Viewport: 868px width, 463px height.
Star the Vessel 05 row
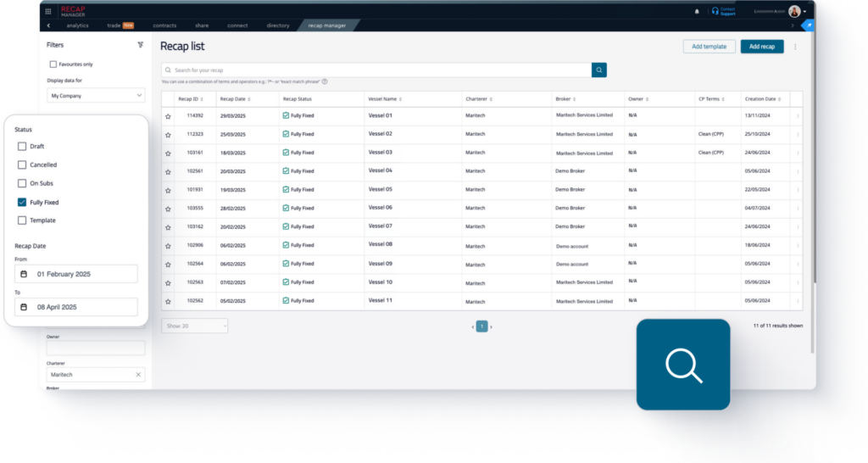[x=168, y=190]
